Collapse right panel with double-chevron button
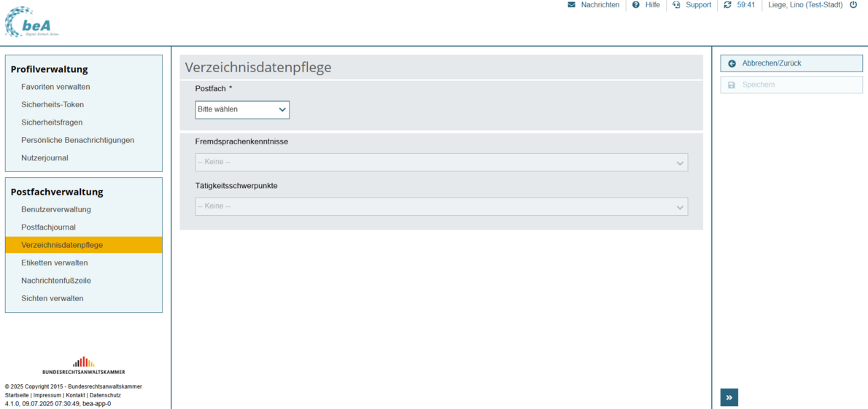 [729, 397]
